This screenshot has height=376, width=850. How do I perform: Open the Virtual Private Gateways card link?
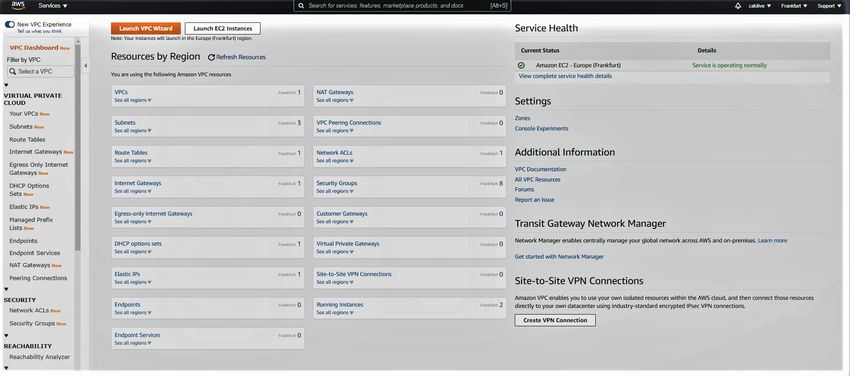(x=348, y=244)
